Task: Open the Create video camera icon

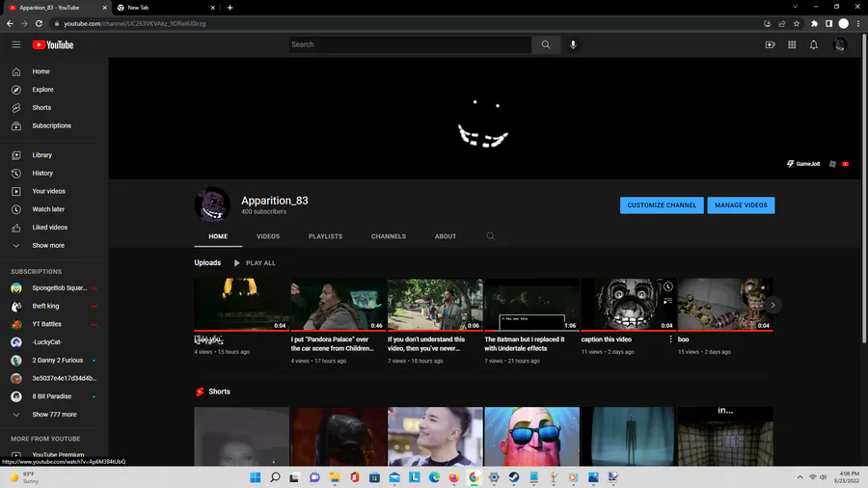Action: point(770,44)
